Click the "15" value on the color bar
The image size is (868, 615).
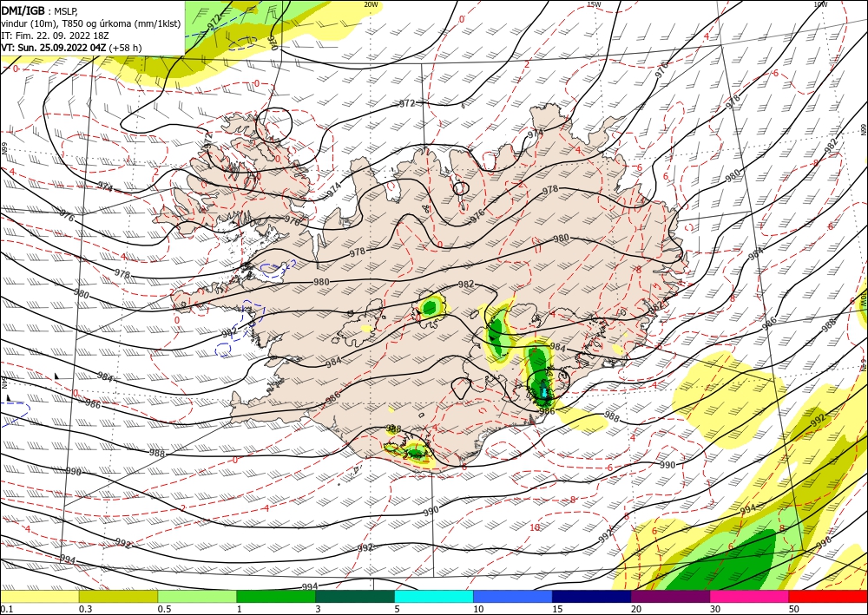tap(557, 609)
